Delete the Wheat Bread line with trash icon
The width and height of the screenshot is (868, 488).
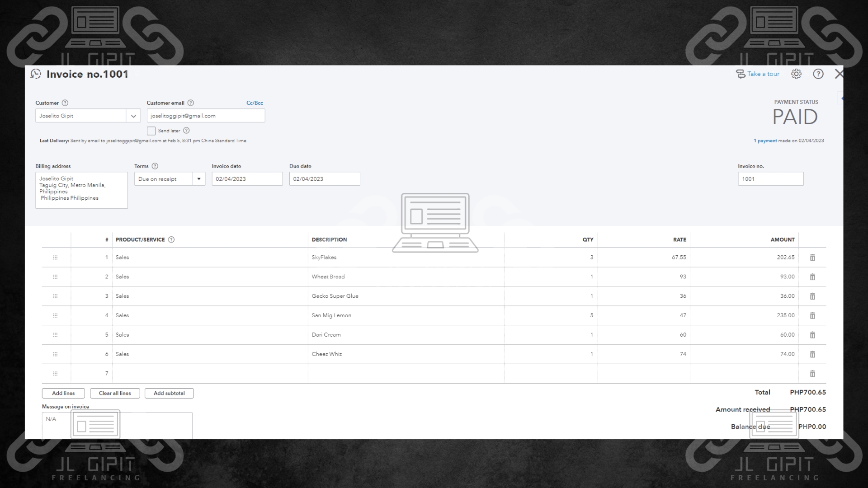click(x=812, y=277)
